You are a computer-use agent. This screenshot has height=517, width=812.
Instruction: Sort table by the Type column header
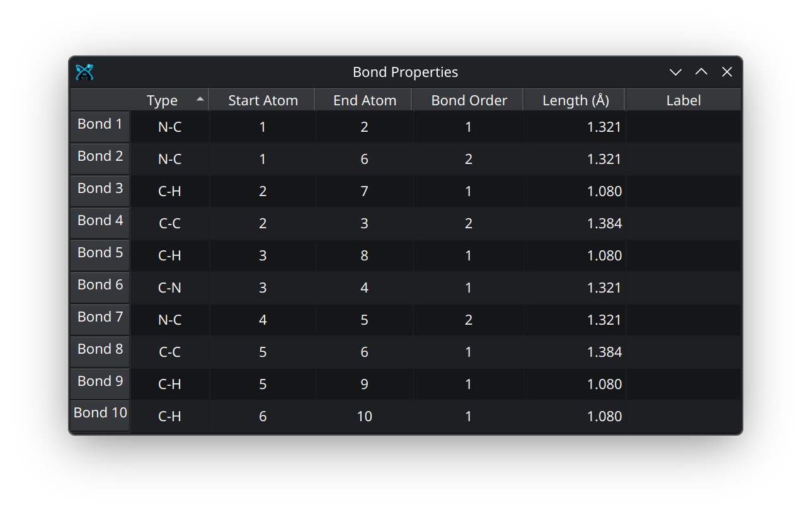pos(163,100)
